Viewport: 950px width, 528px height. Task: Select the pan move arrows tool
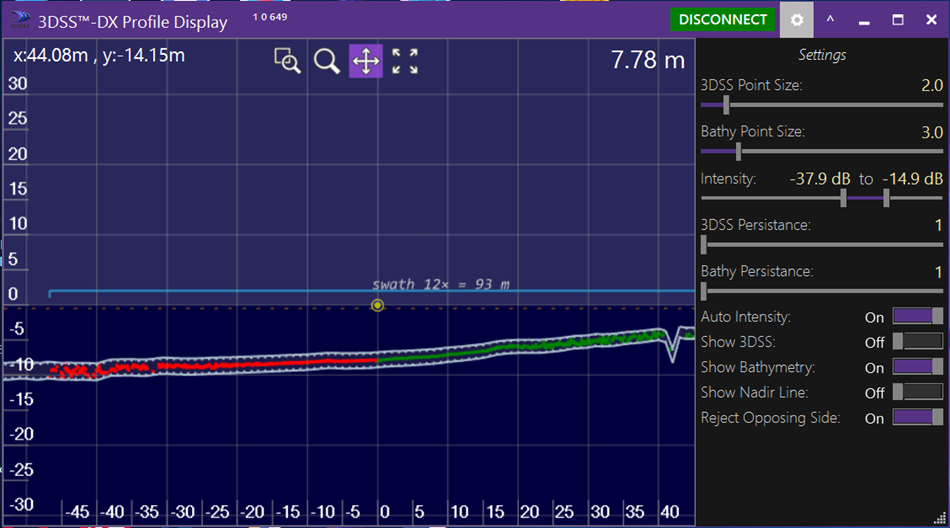click(x=365, y=61)
